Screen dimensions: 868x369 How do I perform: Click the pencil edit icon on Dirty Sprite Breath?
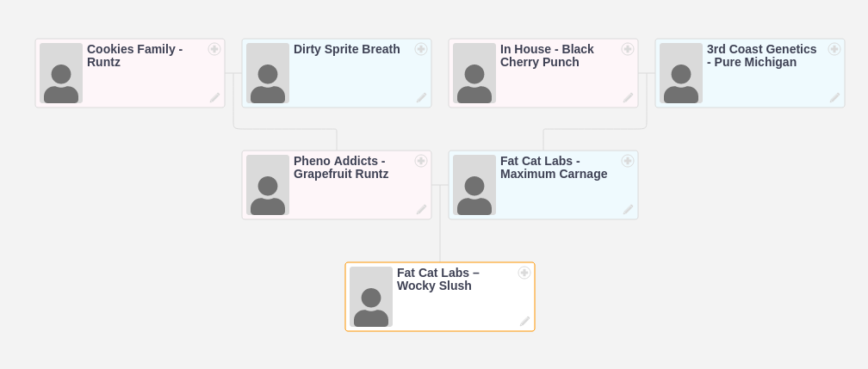point(421,98)
